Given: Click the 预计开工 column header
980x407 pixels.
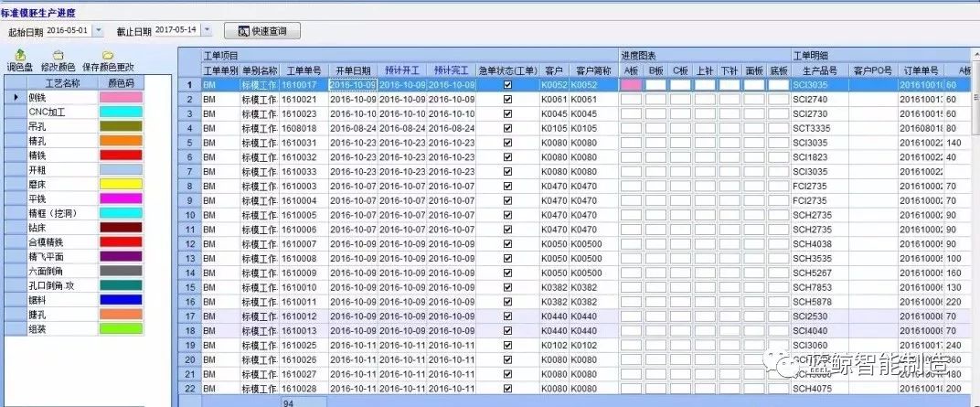Looking at the screenshot, I should pos(402,70).
